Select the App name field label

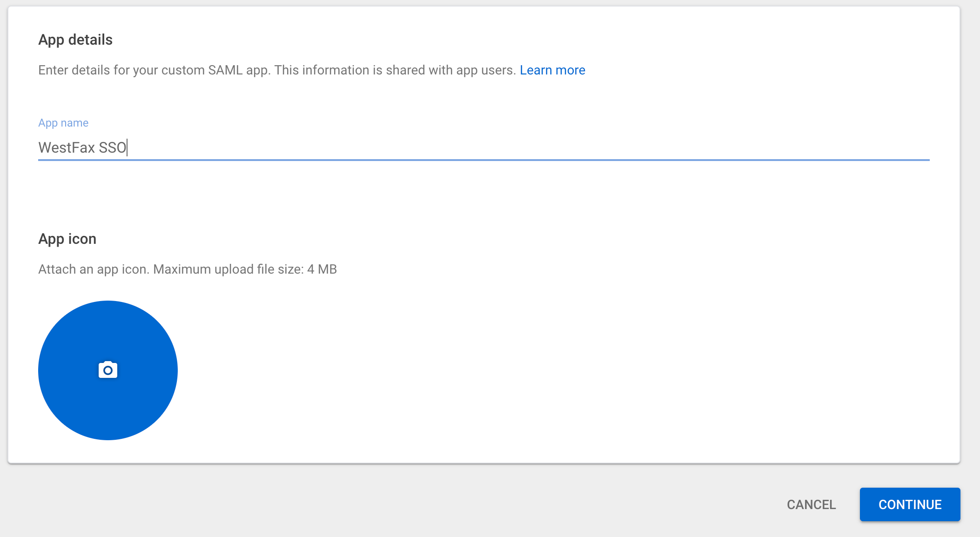[x=63, y=122]
